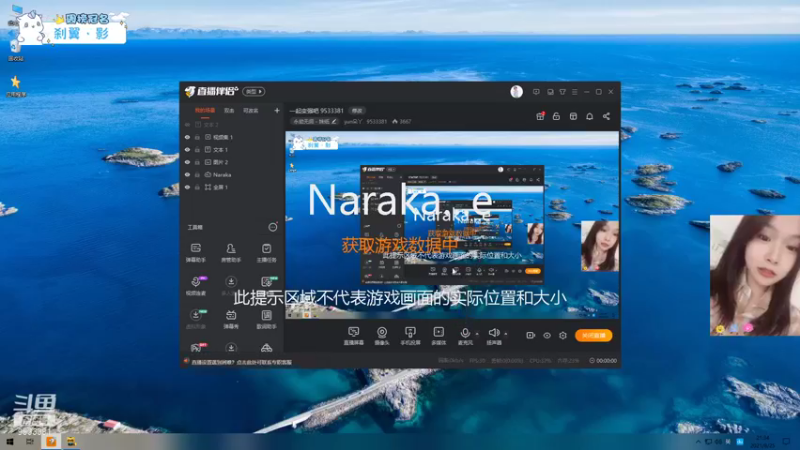The image size is (800, 450).
Task: Toggle lock on Naraka layer
Action: 197,174
